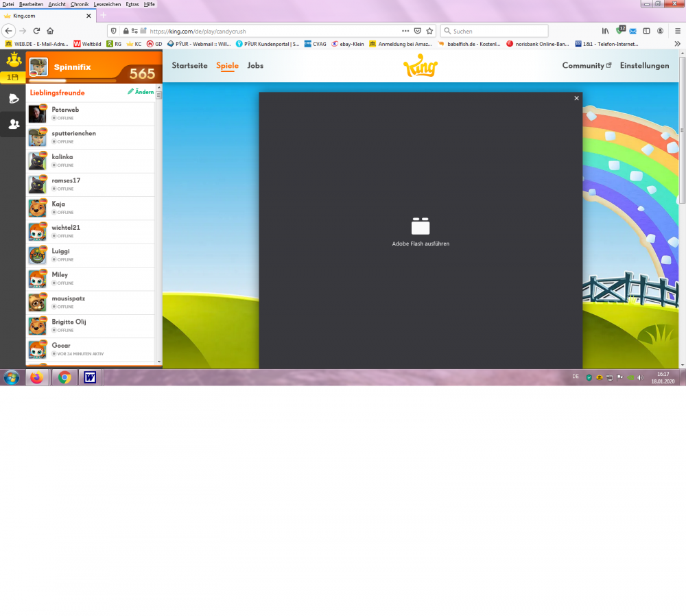Image resolution: width=686 pixels, height=616 pixels.
Task: Open the ebay-Klein bookmark
Action: (x=348, y=44)
